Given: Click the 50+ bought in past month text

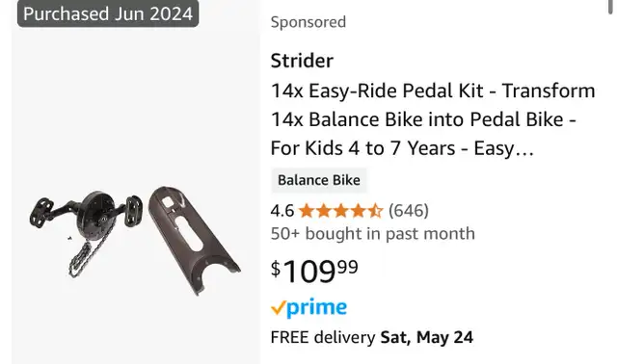Looking at the screenshot, I should pos(373,234).
